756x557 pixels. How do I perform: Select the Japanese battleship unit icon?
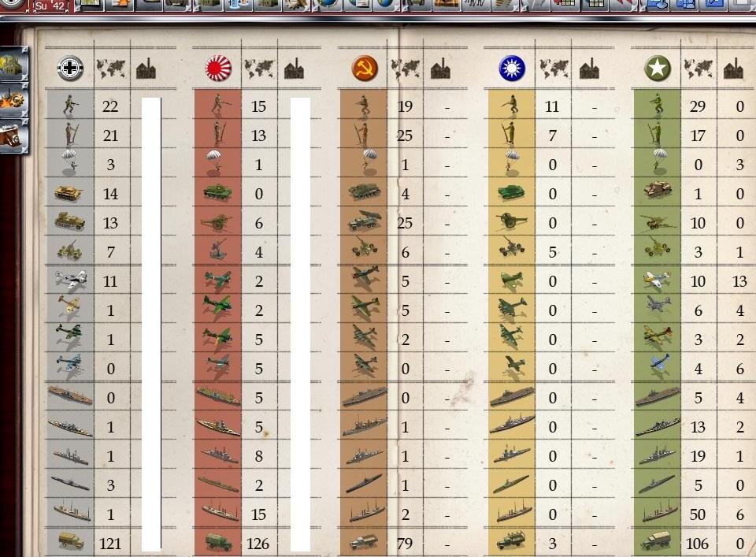point(218,426)
